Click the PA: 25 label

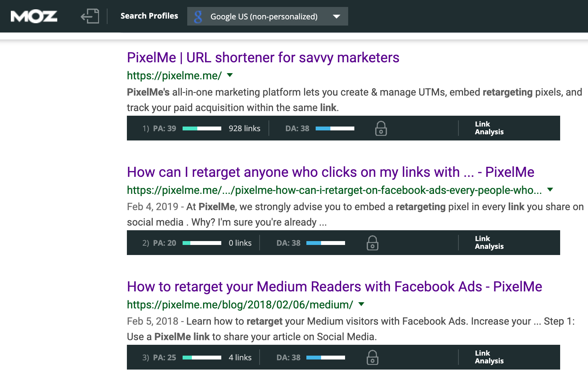(x=164, y=358)
